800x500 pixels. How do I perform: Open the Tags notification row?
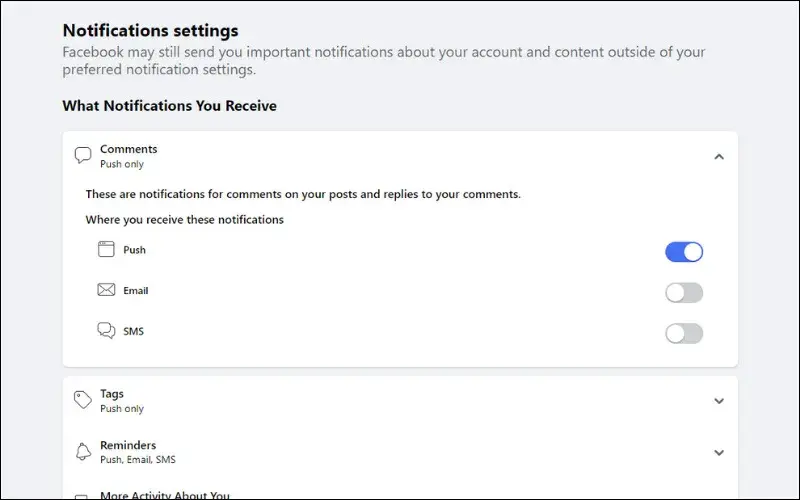click(x=400, y=401)
